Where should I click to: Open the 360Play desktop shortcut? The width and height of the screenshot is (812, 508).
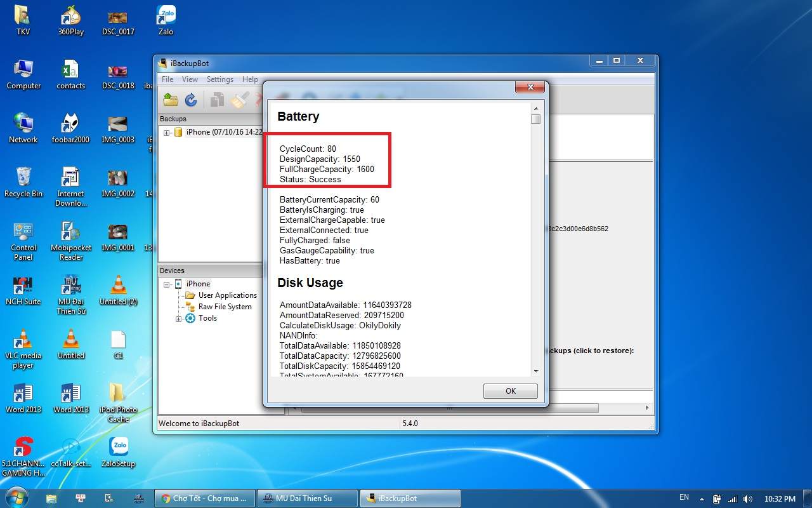coord(70,20)
